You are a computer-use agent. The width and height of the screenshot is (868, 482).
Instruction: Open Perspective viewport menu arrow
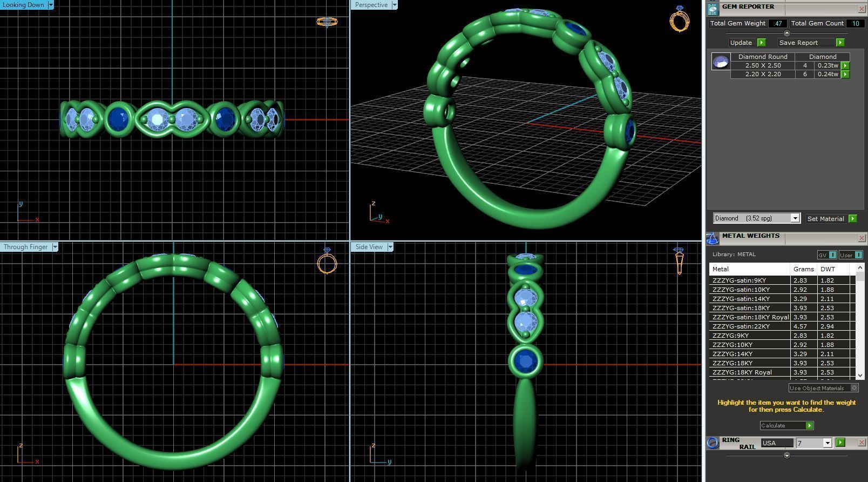(x=395, y=5)
